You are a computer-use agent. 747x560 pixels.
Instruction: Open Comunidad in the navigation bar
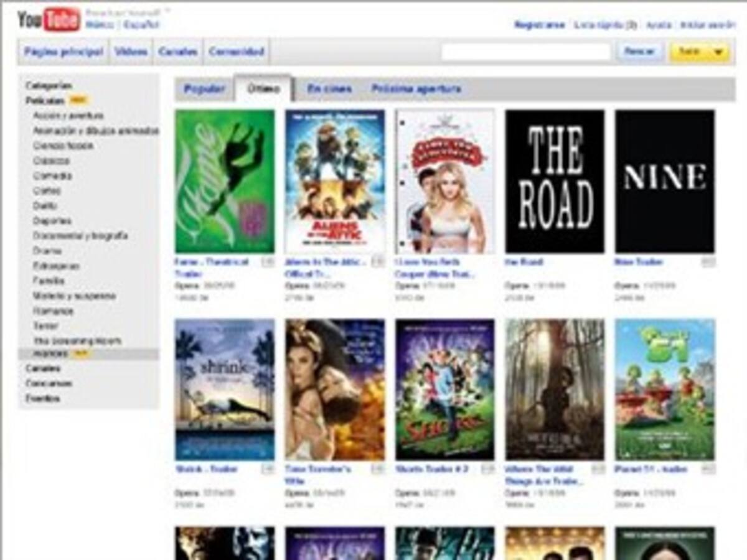237,52
